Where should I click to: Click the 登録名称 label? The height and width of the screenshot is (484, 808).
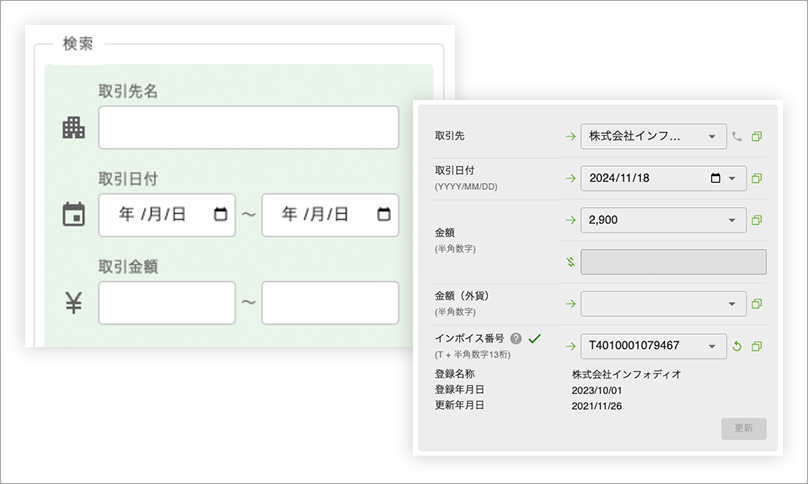pyautogui.click(x=454, y=374)
